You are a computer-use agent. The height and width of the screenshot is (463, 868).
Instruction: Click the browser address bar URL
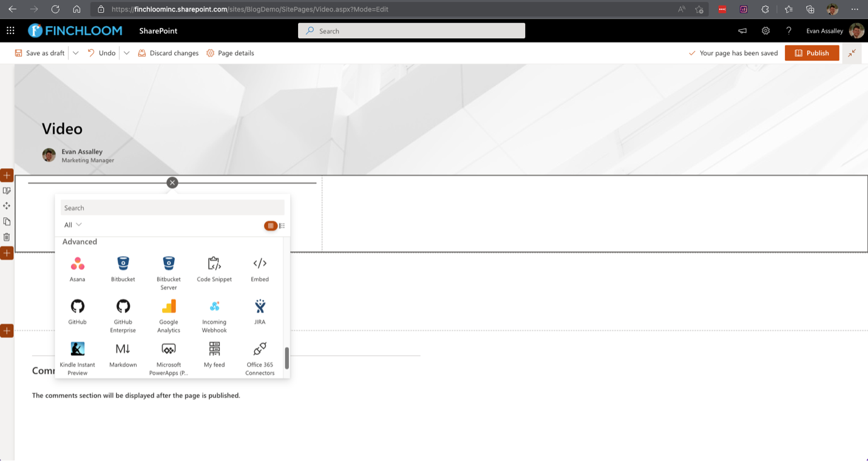click(x=250, y=9)
